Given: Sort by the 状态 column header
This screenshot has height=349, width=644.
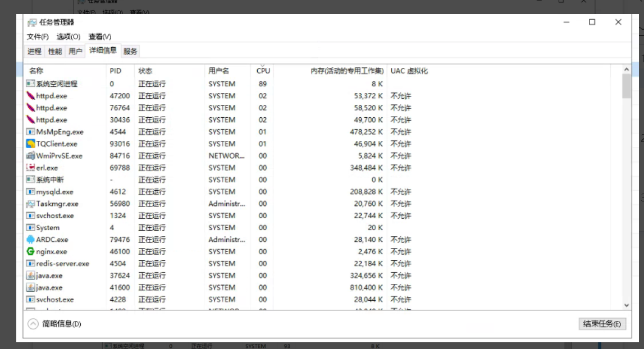Looking at the screenshot, I should click(x=170, y=71).
